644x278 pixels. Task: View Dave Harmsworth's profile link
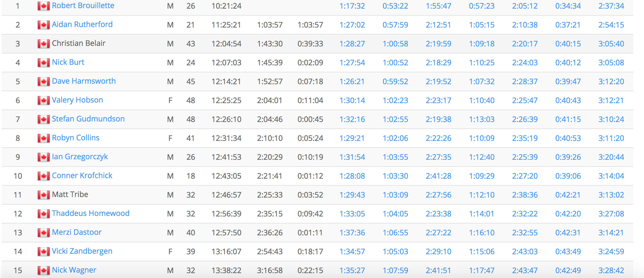pos(84,81)
